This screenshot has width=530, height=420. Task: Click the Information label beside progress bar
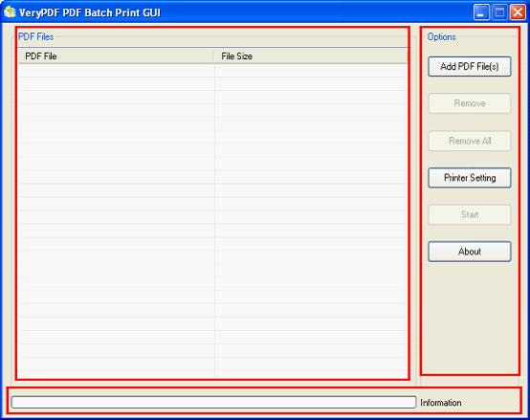click(x=441, y=403)
